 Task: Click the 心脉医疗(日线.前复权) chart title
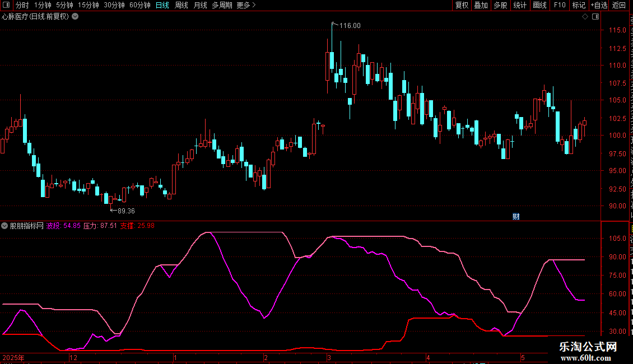[x=35, y=17]
